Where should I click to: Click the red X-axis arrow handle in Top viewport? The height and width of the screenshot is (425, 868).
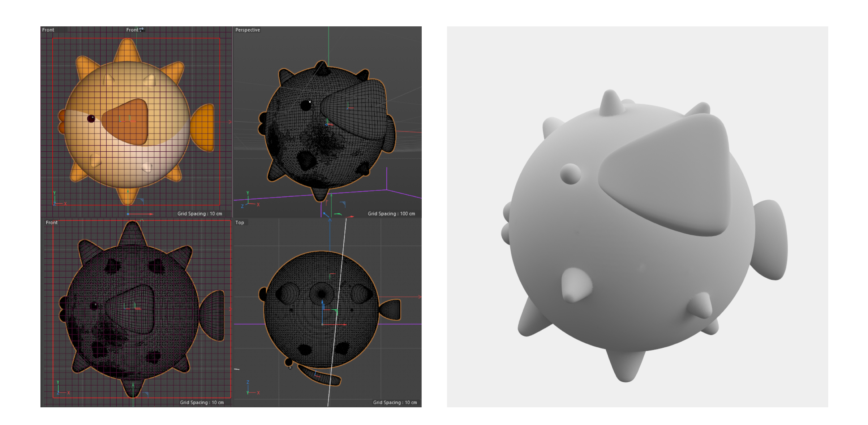pos(344,325)
